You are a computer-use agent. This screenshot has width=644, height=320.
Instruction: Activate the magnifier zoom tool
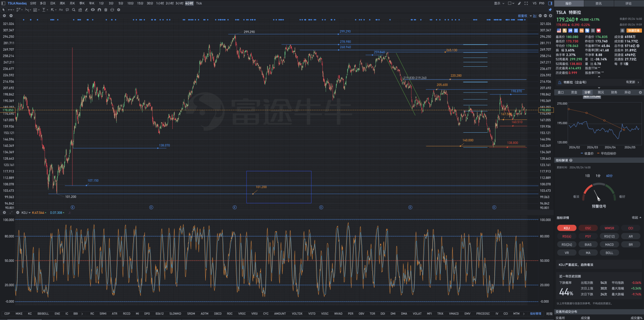(x=74, y=10)
